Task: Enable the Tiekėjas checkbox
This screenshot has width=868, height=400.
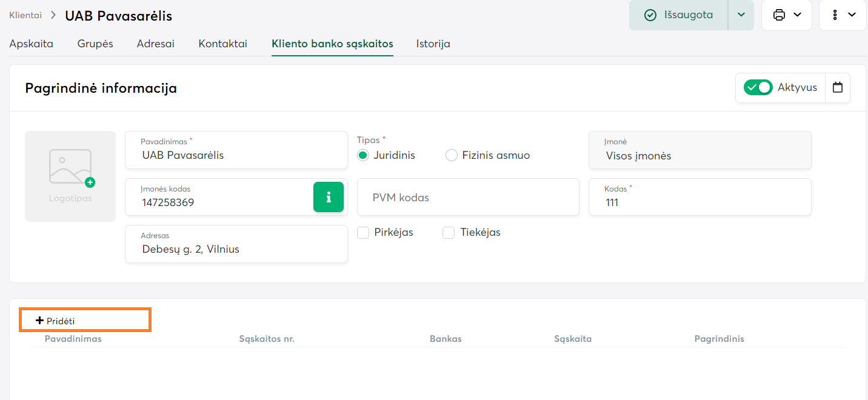Action: [449, 233]
